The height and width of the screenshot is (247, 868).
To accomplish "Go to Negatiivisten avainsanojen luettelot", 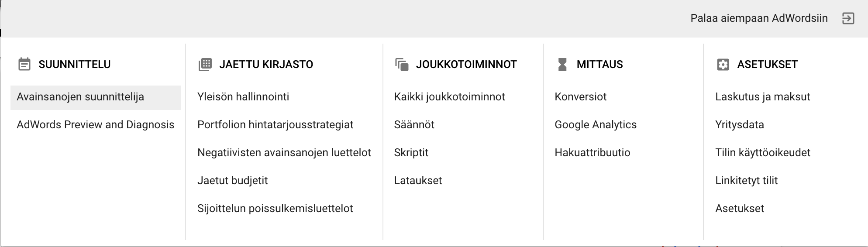I will [284, 153].
